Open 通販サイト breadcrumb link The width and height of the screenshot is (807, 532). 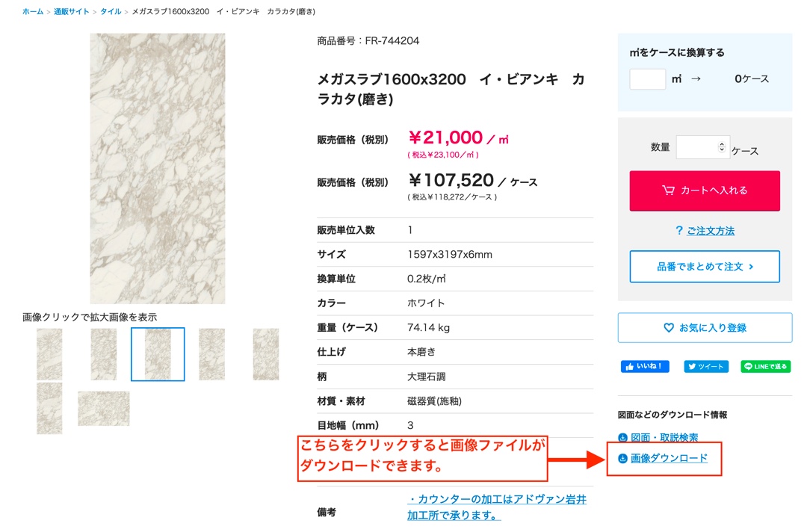pos(72,12)
